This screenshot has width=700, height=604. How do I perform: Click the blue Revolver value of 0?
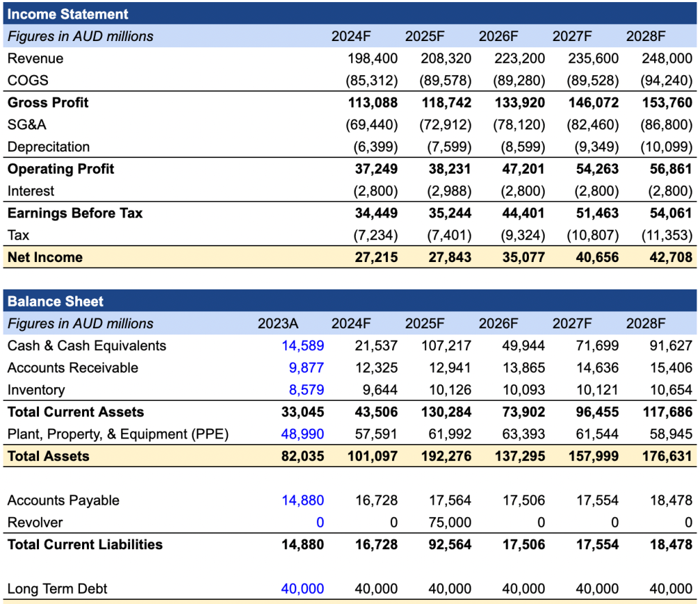(x=322, y=522)
